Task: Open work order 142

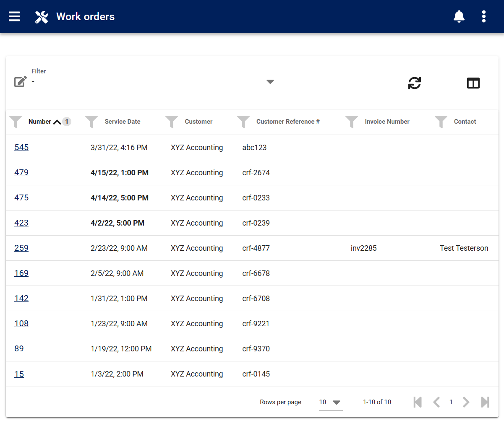Action: (21, 298)
